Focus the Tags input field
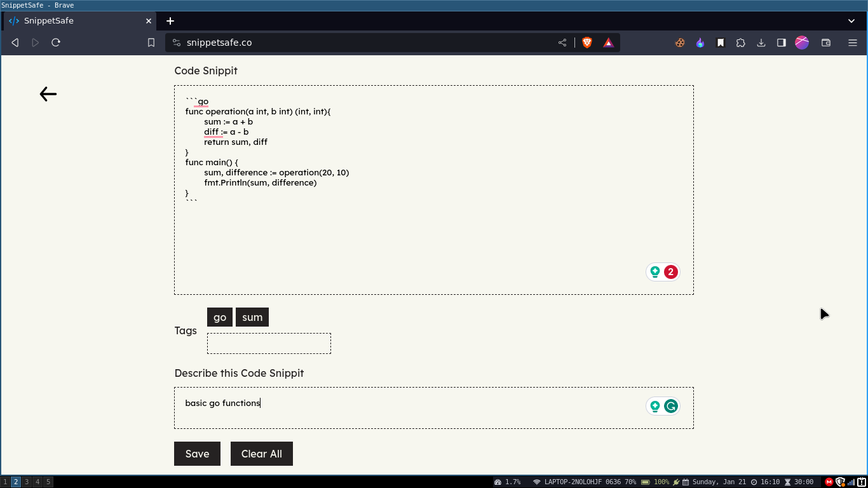 pos(269,344)
